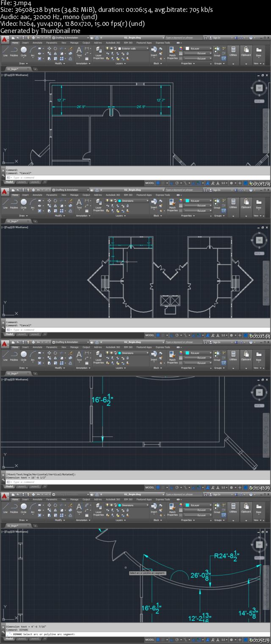Open the Manage tab in the 00:04:09 frame
This screenshot has height=644, width=271.
click(x=75, y=347)
